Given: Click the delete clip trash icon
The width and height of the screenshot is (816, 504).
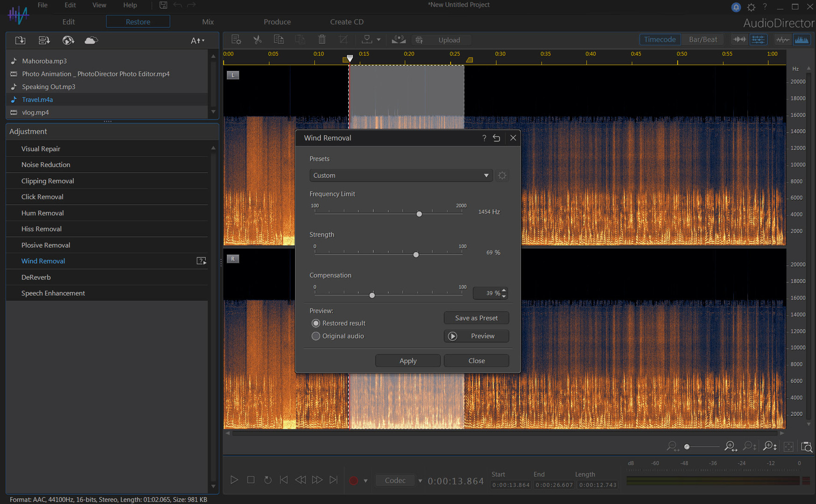Looking at the screenshot, I should coord(322,40).
